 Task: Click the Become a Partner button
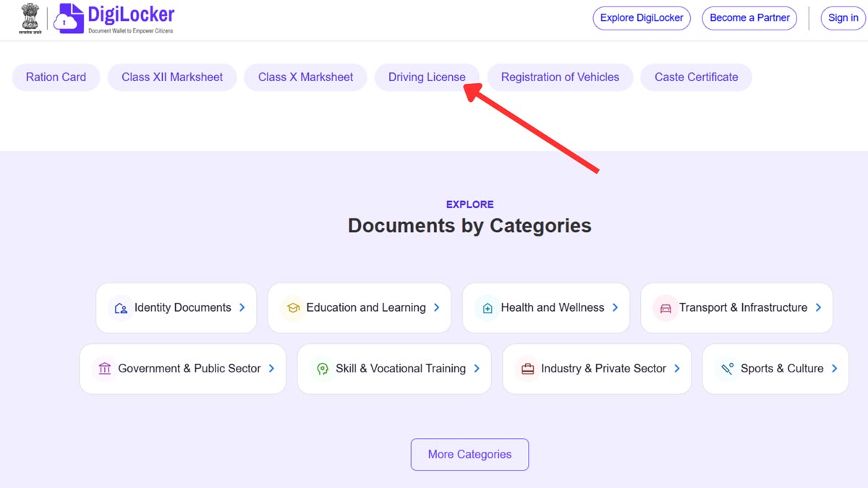click(749, 17)
